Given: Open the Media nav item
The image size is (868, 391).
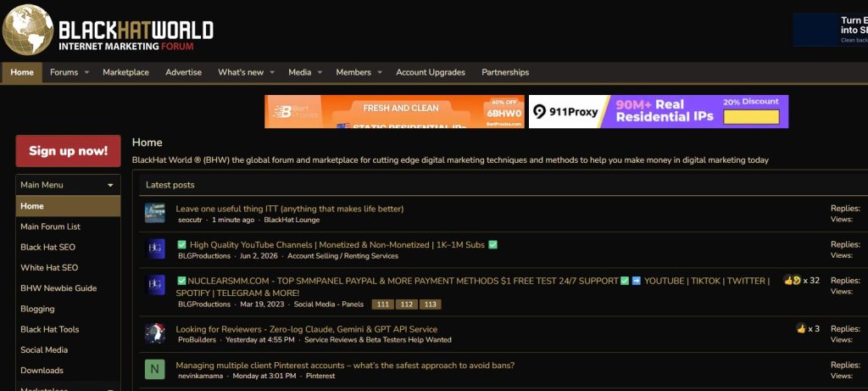Looking at the screenshot, I should tap(299, 73).
